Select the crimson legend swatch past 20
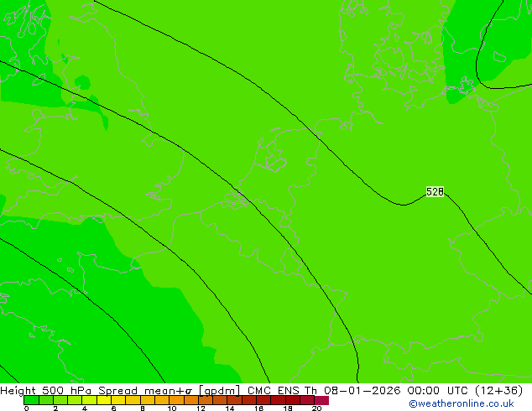Screen dimensions: 532x411 click(321, 400)
